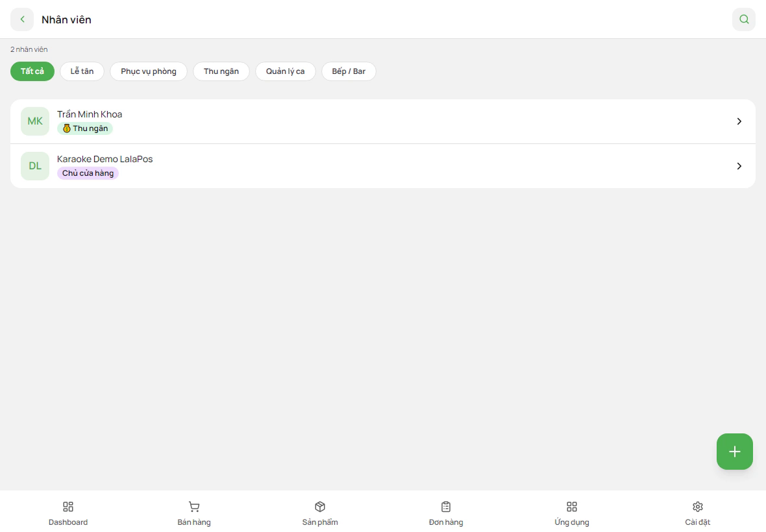This screenshot has width=766, height=532.
Task: Click the MK avatar of Trần Minh Khoa
Action: coord(35,121)
